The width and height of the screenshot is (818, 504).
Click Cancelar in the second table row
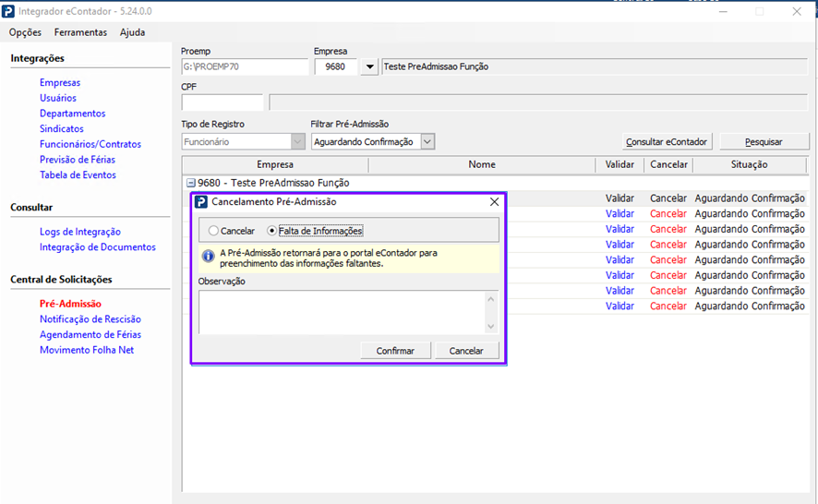click(x=668, y=213)
